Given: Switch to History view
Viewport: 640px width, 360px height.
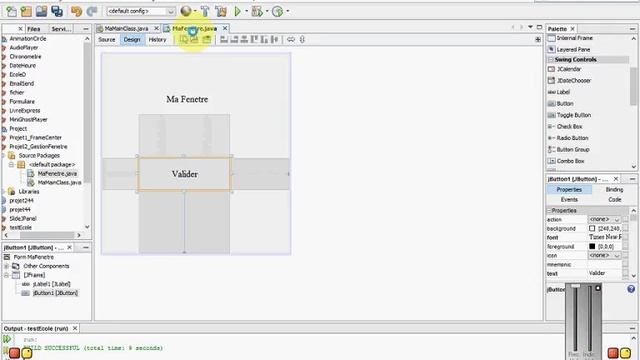Looking at the screenshot, I should [x=158, y=40].
